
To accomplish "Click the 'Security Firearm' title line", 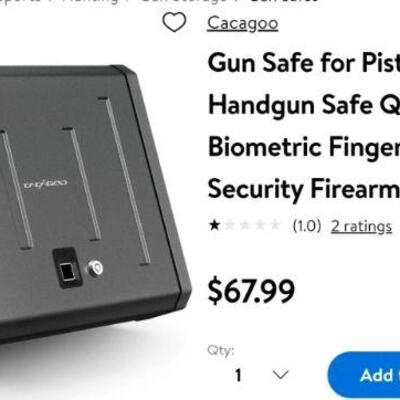I will [x=304, y=189].
